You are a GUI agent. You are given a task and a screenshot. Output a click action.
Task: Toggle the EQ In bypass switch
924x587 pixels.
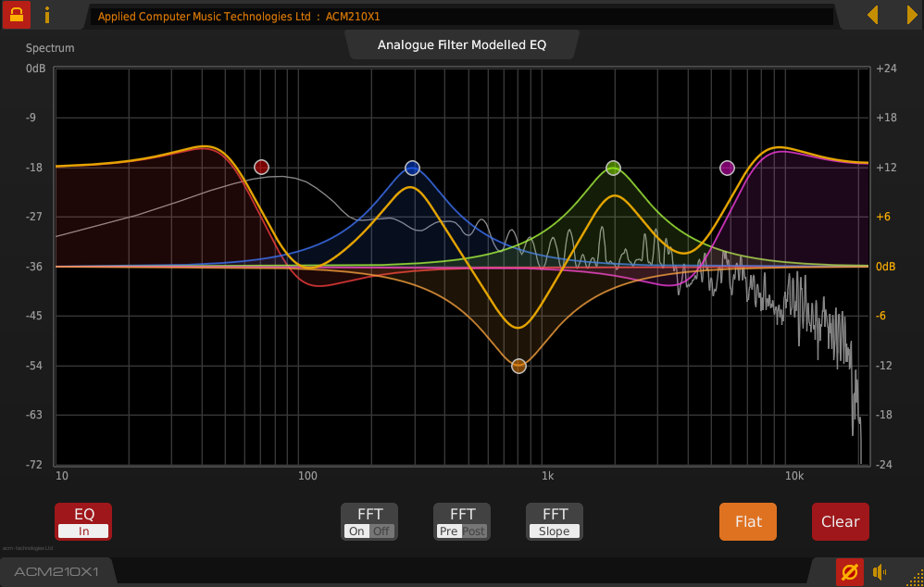83,531
